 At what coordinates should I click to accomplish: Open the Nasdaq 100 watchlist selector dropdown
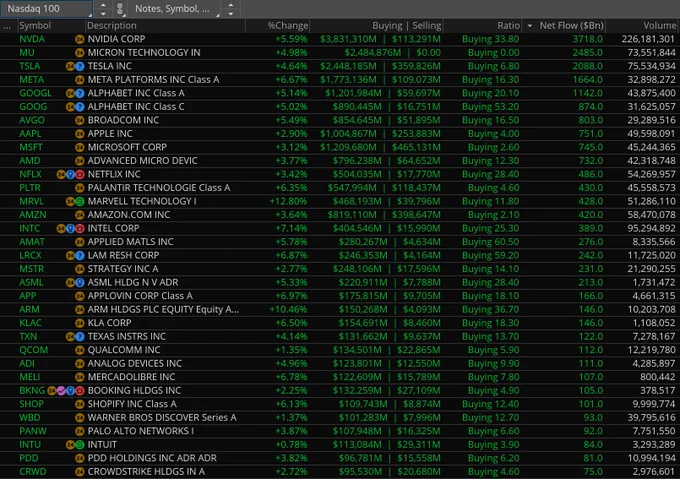click(46, 9)
